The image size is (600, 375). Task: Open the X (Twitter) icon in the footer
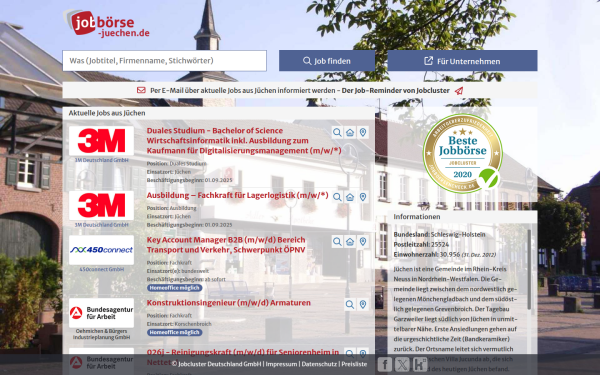point(402,364)
